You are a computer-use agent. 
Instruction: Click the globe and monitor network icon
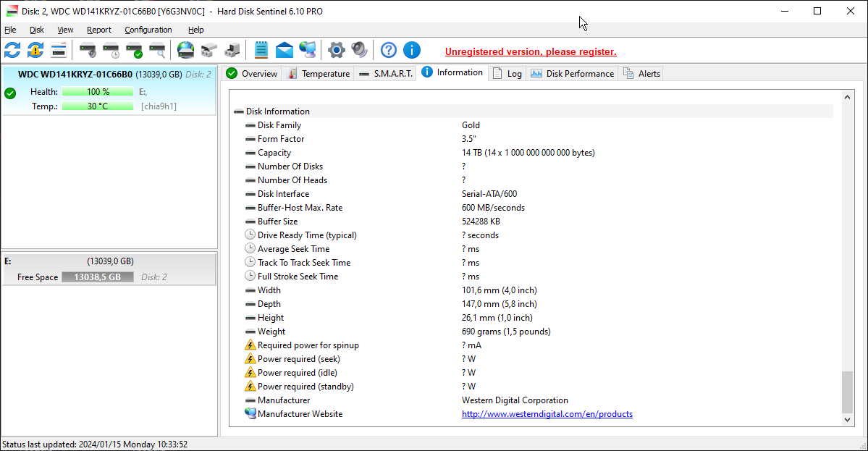[x=308, y=51]
